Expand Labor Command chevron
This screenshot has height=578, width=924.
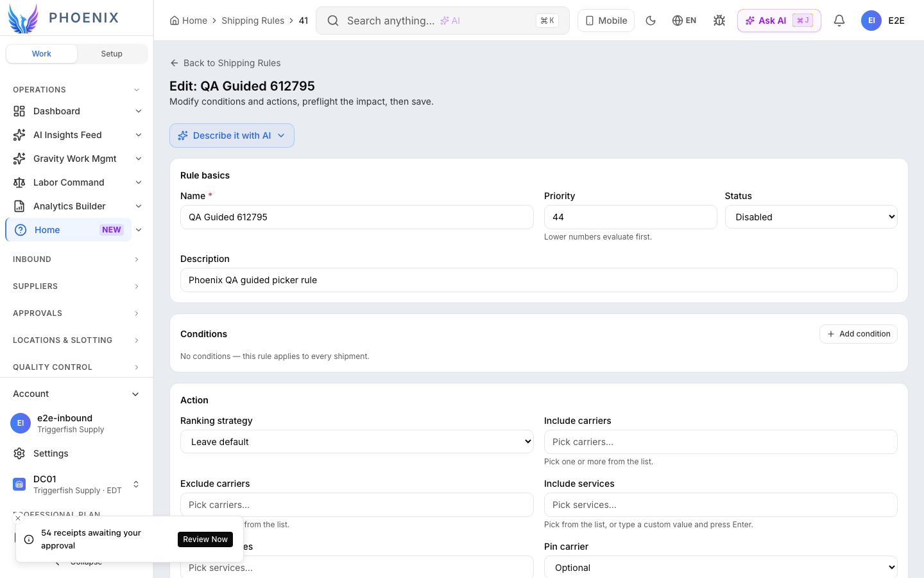point(139,182)
